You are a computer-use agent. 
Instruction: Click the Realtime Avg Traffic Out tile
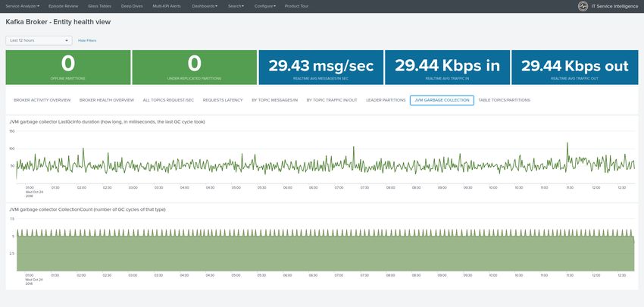(574, 67)
